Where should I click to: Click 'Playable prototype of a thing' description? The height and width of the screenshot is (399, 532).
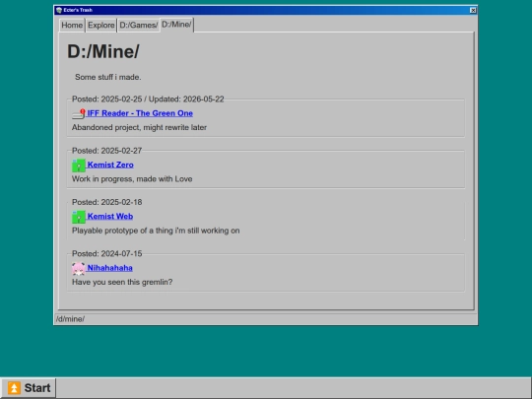click(x=156, y=231)
